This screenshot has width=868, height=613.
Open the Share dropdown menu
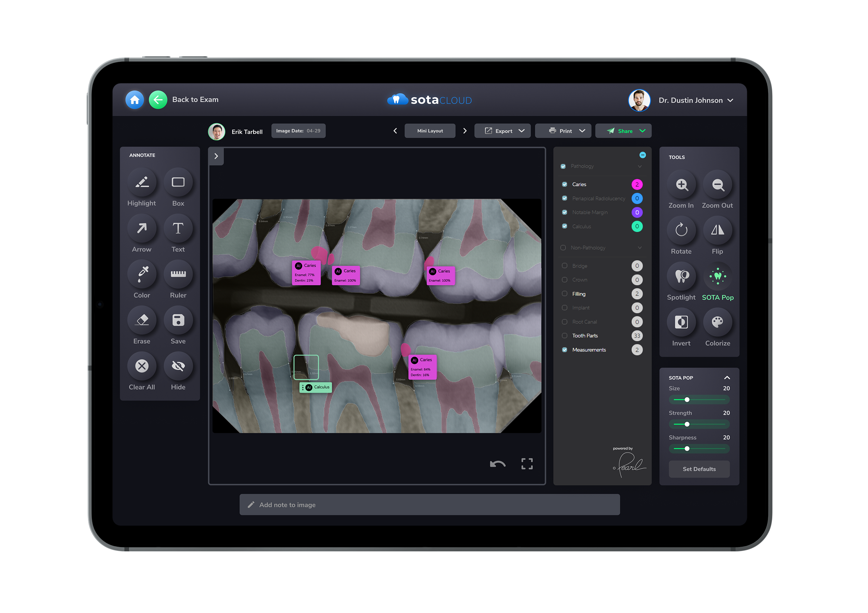[x=623, y=130]
